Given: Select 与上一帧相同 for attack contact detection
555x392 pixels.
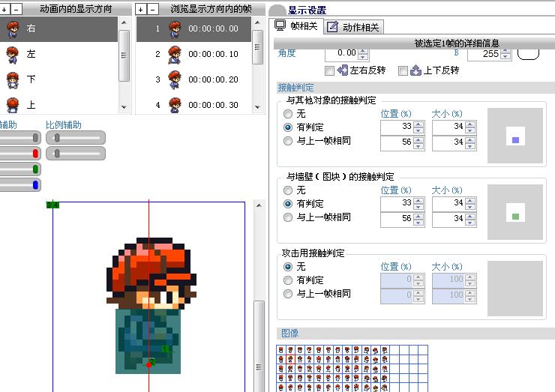Looking at the screenshot, I should [288, 294].
